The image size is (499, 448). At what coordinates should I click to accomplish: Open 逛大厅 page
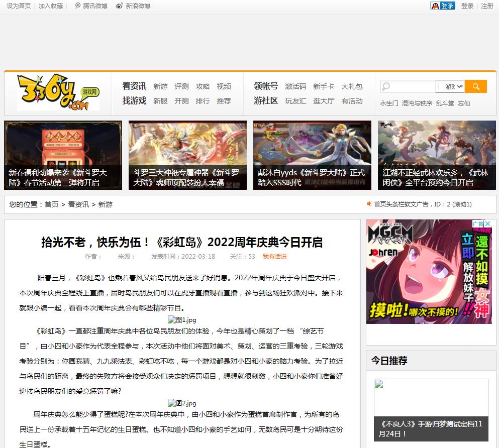click(324, 101)
